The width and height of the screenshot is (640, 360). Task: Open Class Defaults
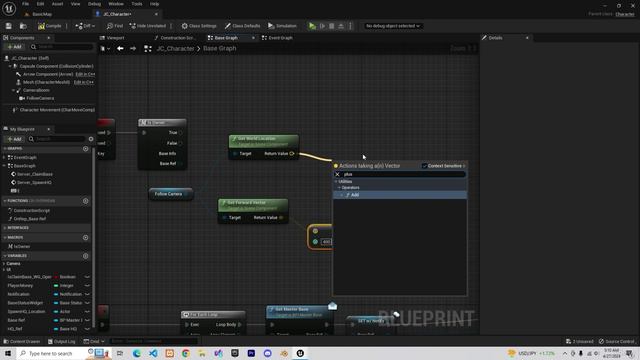coord(242,26)
